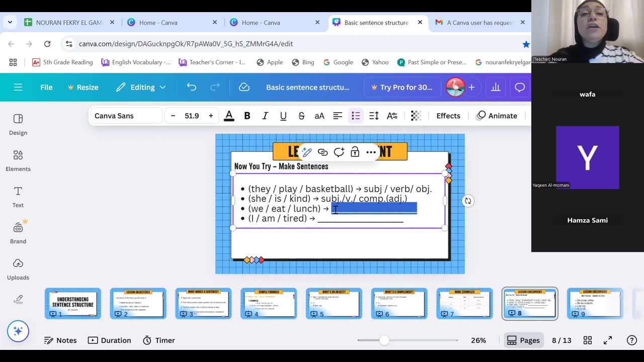Switch to the Gmail Canva user tab
This screenshot has height=362, width=644.
tap(480, 23)
